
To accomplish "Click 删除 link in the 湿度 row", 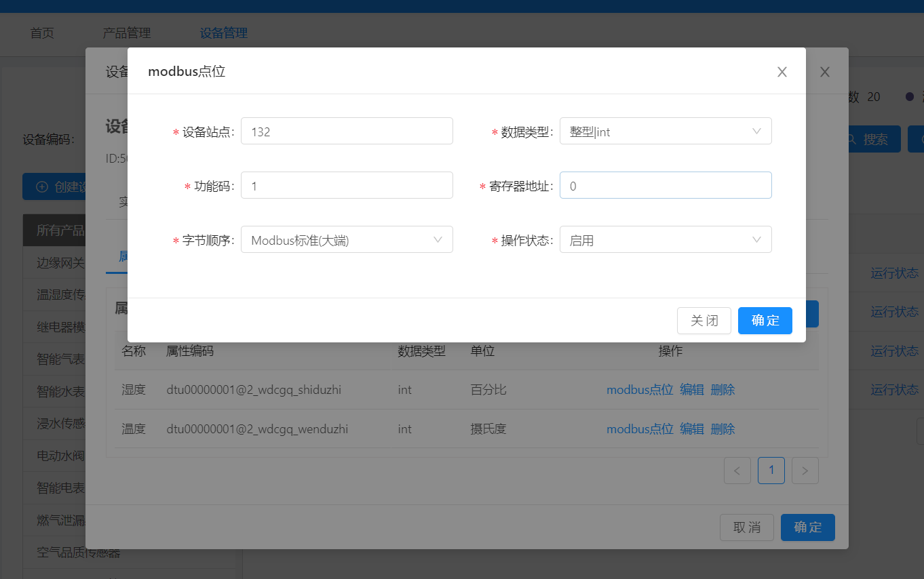I will click(x=723, y=389).
